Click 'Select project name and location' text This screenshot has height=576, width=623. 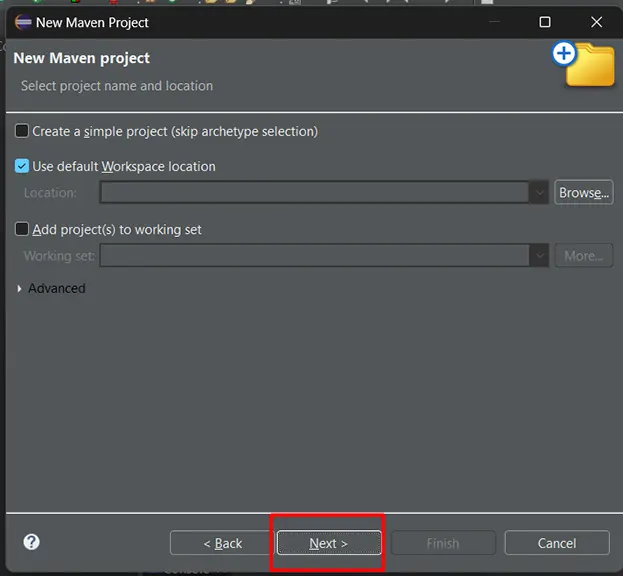[x=117, y=86]
